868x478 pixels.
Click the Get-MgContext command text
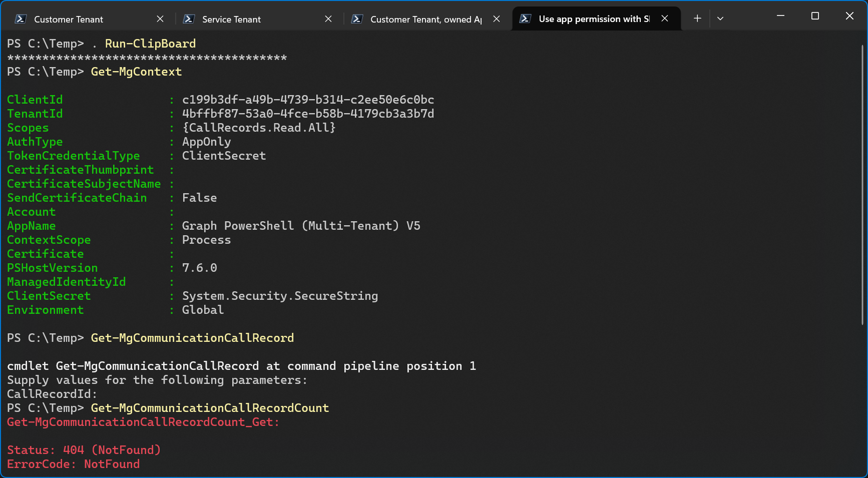[136, 72]
